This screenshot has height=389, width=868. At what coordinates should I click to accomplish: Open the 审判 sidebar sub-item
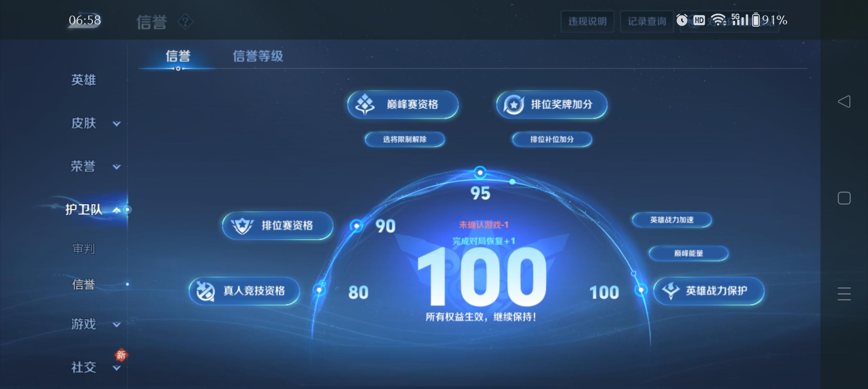click(83, 249)
